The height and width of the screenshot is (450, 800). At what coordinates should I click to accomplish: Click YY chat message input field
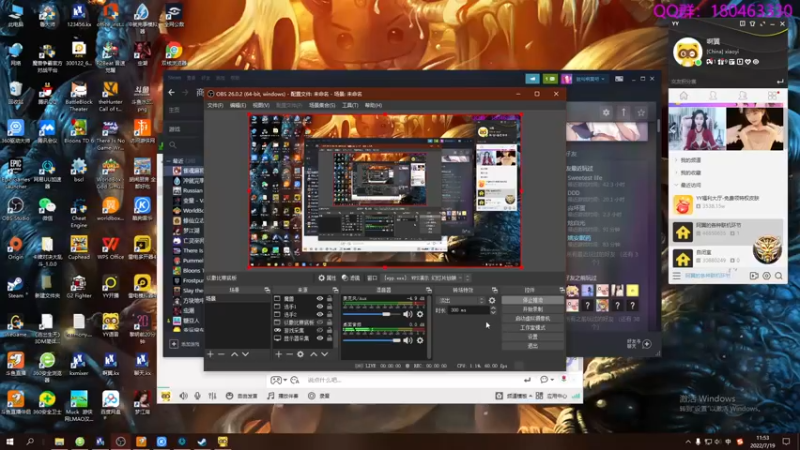(x=411, y=380)
